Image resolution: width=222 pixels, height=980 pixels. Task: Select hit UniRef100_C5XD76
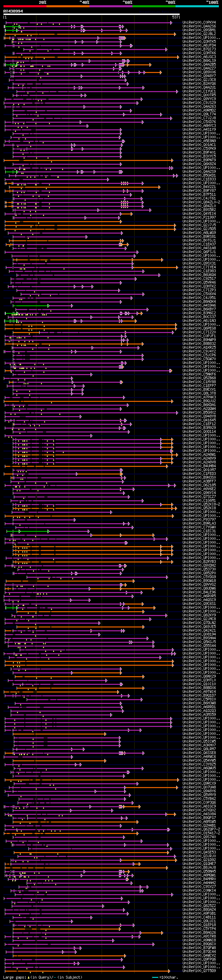click(199, 122)
